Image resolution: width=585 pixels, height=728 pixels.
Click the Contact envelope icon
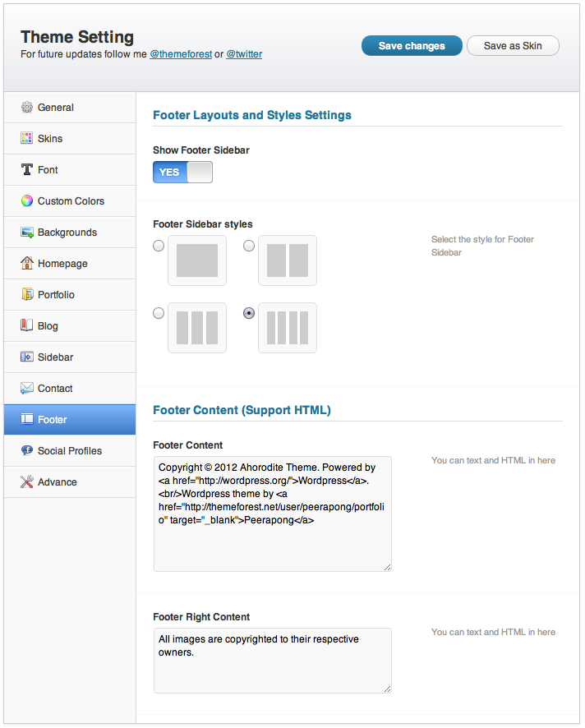coord(27,388)
